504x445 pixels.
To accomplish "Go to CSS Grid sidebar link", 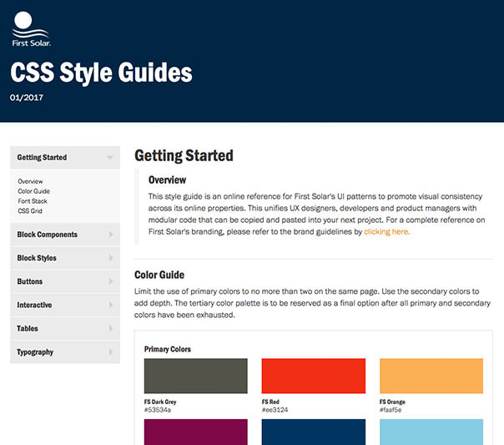I will point(30,211).
